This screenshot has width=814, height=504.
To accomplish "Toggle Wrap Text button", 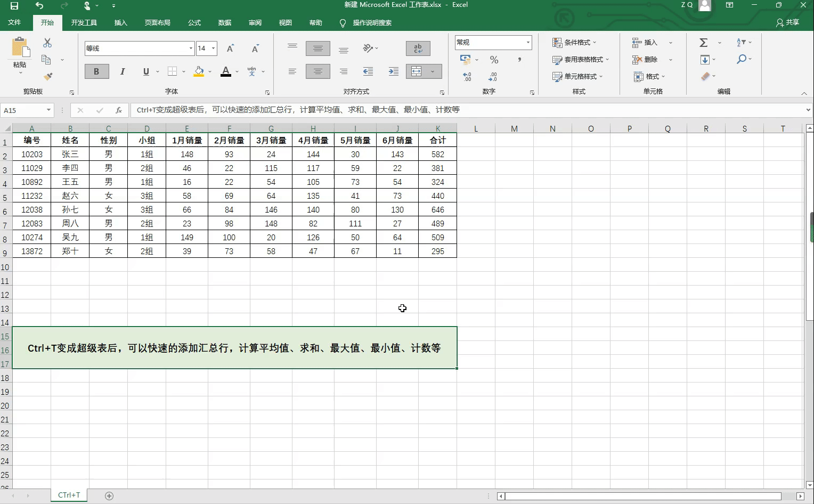I will point(418,48).
